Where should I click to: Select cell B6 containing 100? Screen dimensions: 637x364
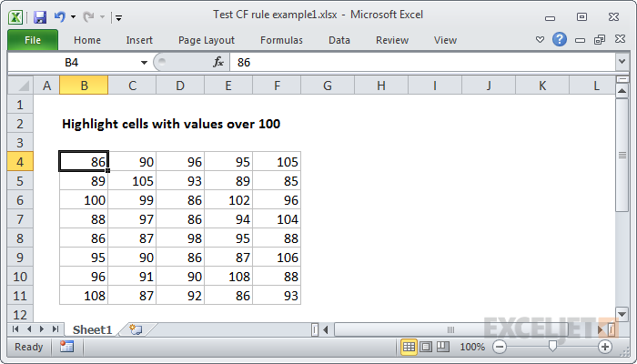click(84, 200)
